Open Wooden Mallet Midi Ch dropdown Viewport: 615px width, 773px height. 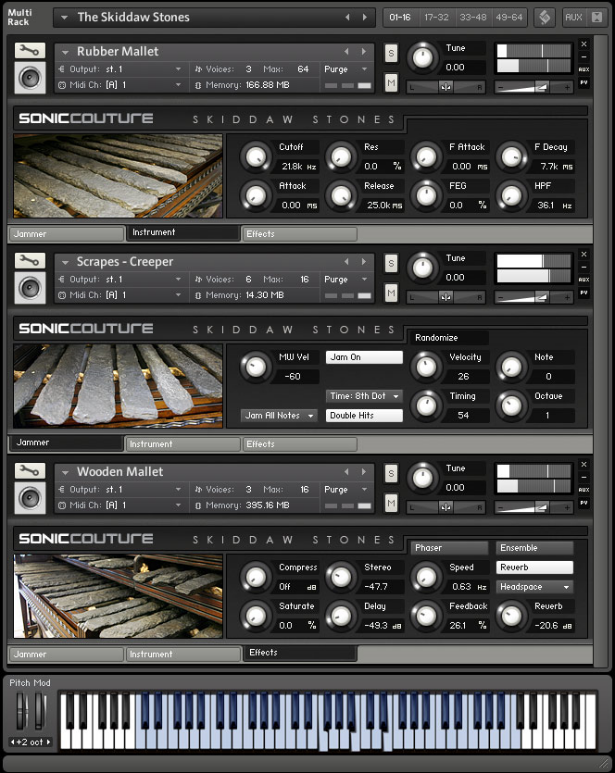tap(120, 505)
